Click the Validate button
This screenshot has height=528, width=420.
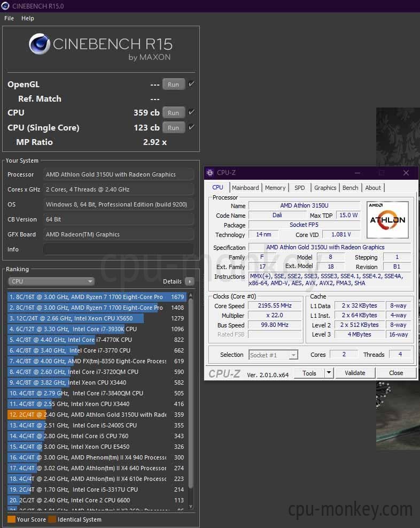point(355,373)
